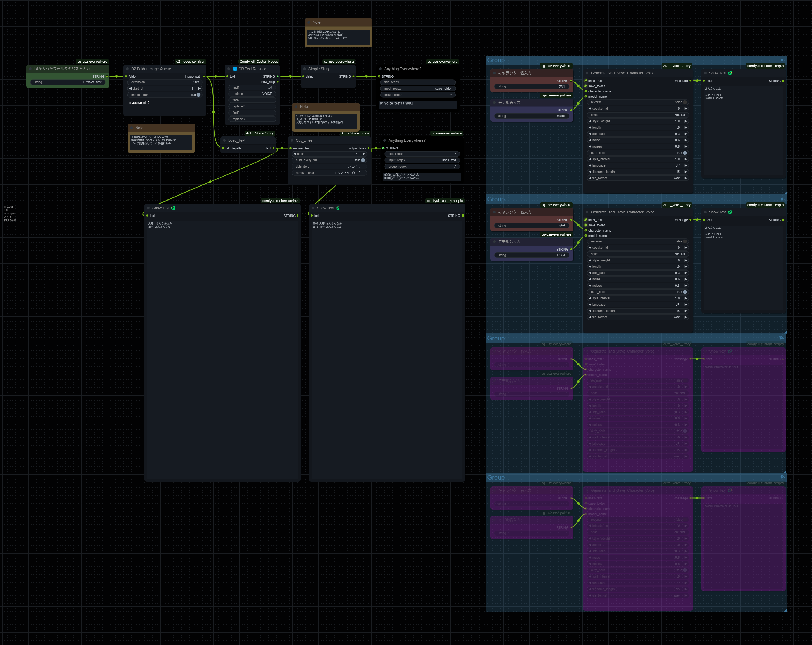
Task: Edit input_regex field showing save_folder
Action: (418, 89)
